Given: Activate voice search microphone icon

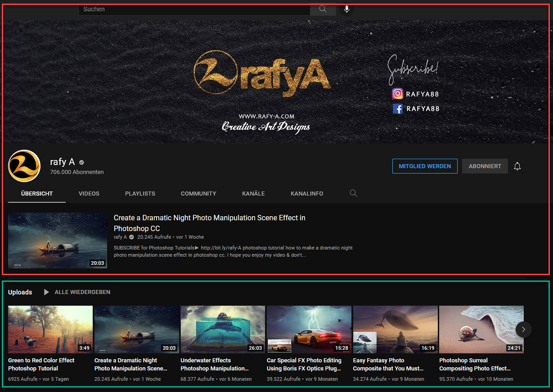Looking at the screenshot, I should [x=346, y=9].
